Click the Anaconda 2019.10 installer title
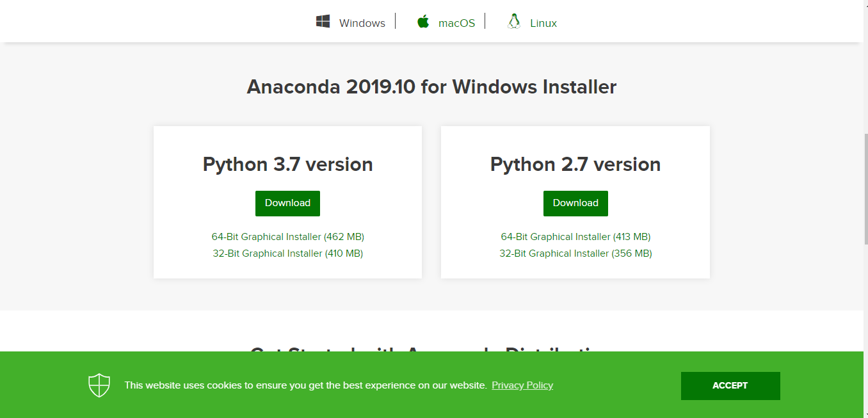868x418 pixels. 431,86
